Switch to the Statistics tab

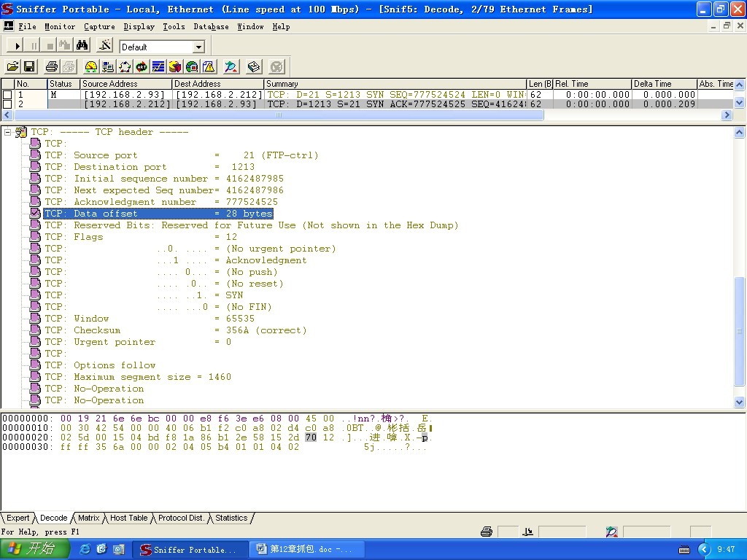pos(231,518)
